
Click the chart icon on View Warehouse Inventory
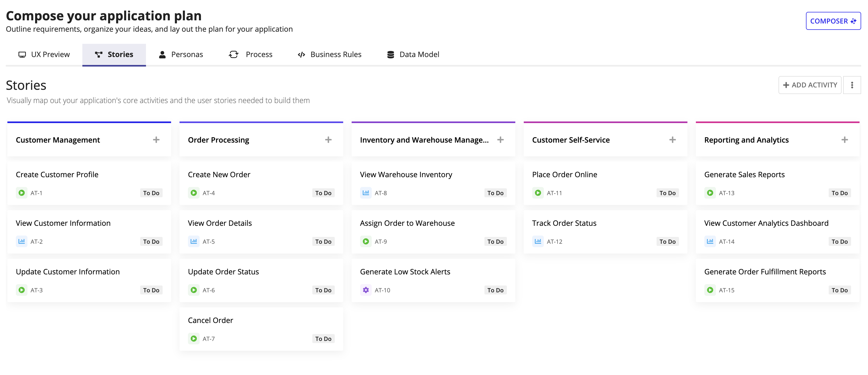366,193
